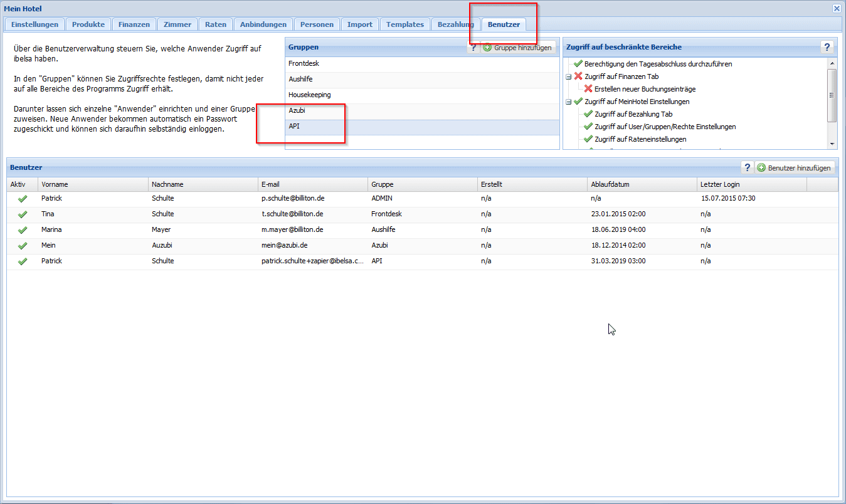The width and height of the screenshot is (846, 504).
Task: Open help for the Benutzer panel
Action: 747,167
